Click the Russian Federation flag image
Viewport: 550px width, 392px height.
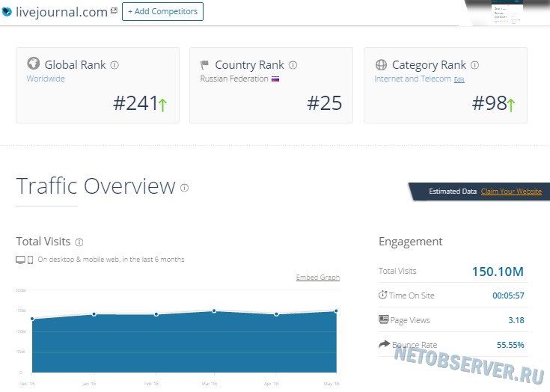[x=275, y=79]
